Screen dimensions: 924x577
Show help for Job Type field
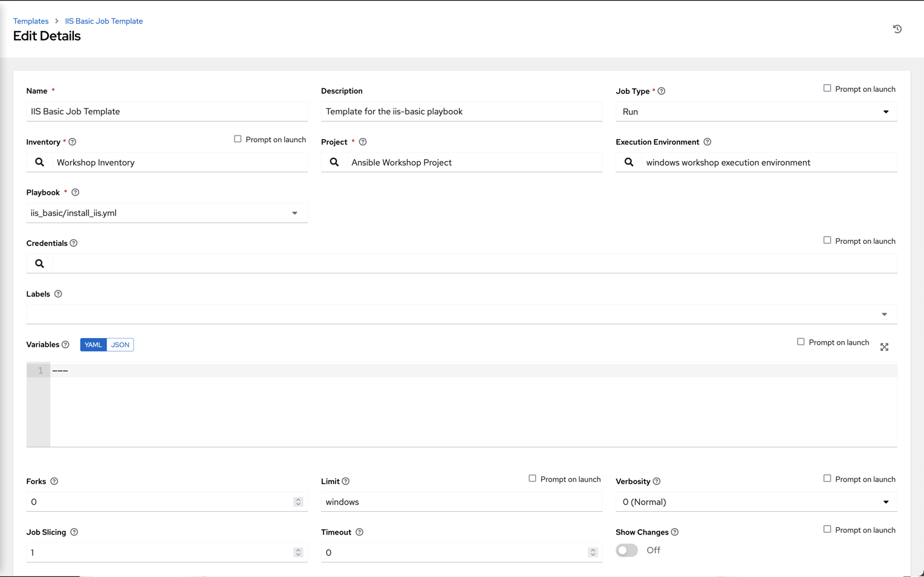pyautogui.click(x=662, y=91)
